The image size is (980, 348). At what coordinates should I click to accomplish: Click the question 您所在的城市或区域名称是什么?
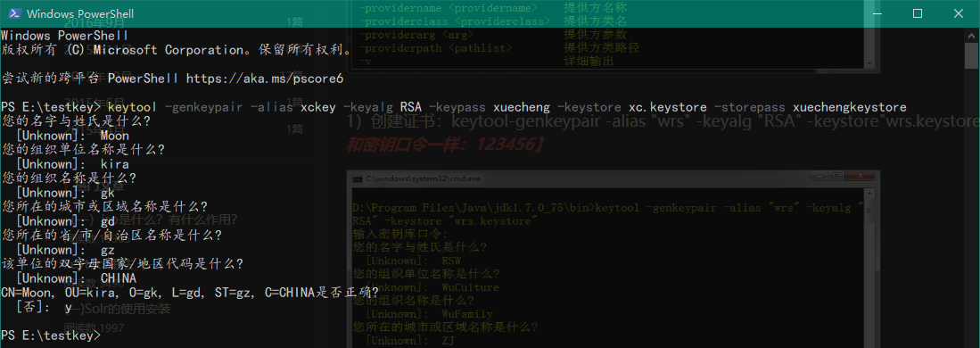click(x=104, y=207)
